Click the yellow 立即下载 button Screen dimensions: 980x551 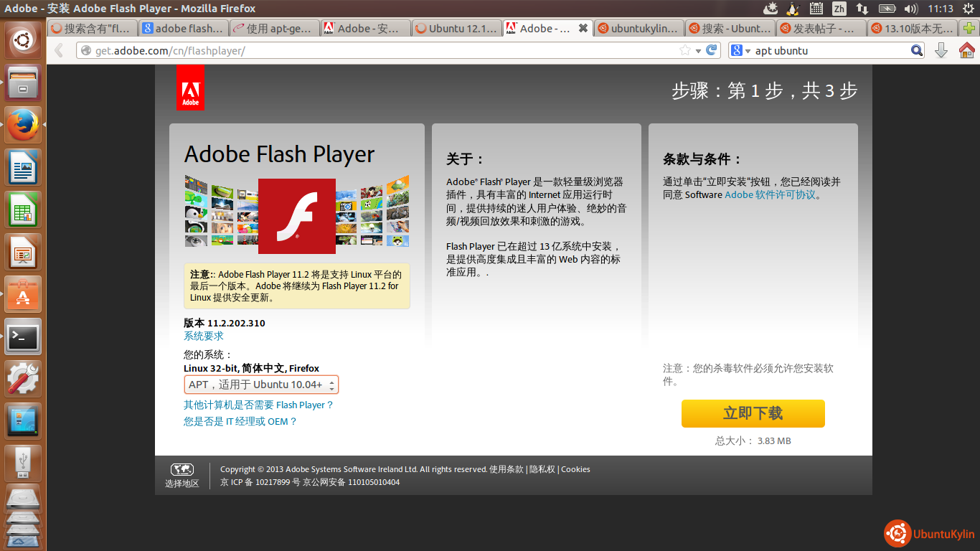click(753, 413)
